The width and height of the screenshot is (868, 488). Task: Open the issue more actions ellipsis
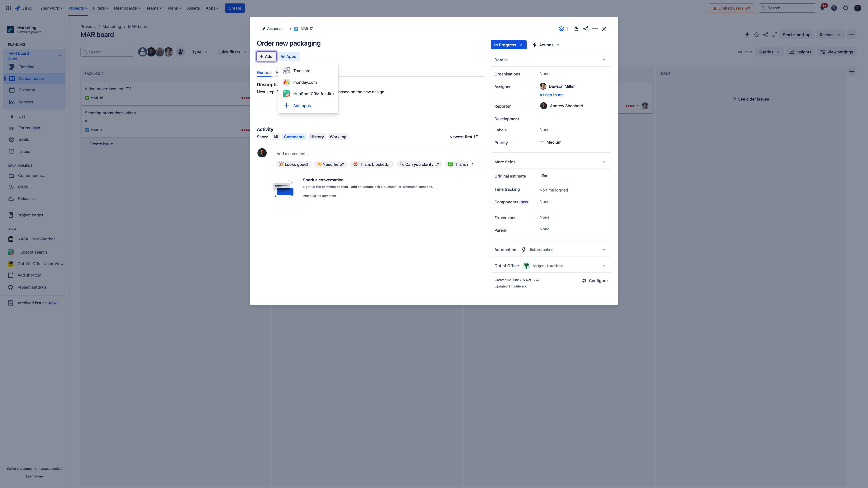(595, 29)
